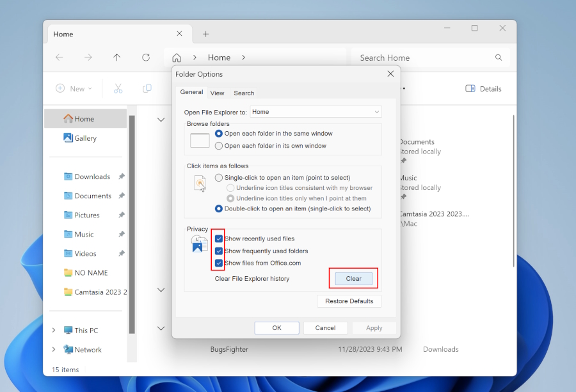Open the Details pane button
Viewport: 576px width, 392px height.
pyautogui.click(x=483, y=89)
